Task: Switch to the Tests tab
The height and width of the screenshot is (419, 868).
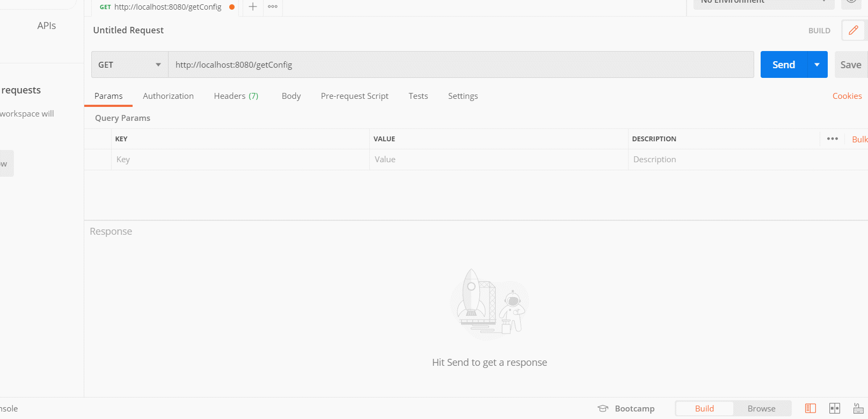Action: pyautogui.click(x=418, y=96)
